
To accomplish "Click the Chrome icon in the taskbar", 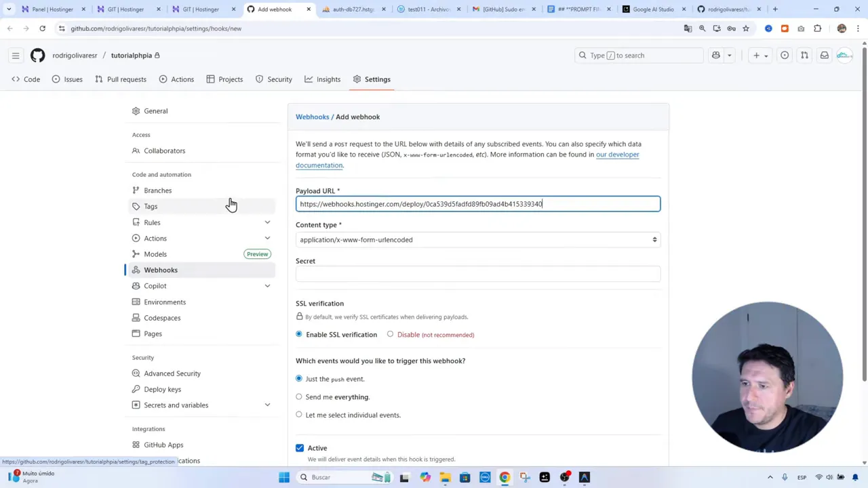I will [505, 477].
